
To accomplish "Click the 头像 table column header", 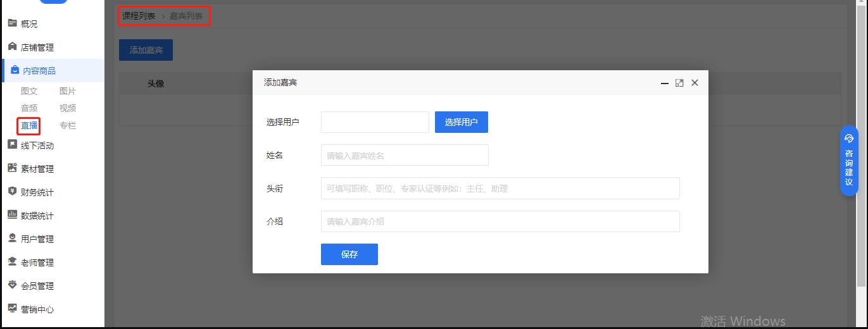I will (x=156, y=83).
